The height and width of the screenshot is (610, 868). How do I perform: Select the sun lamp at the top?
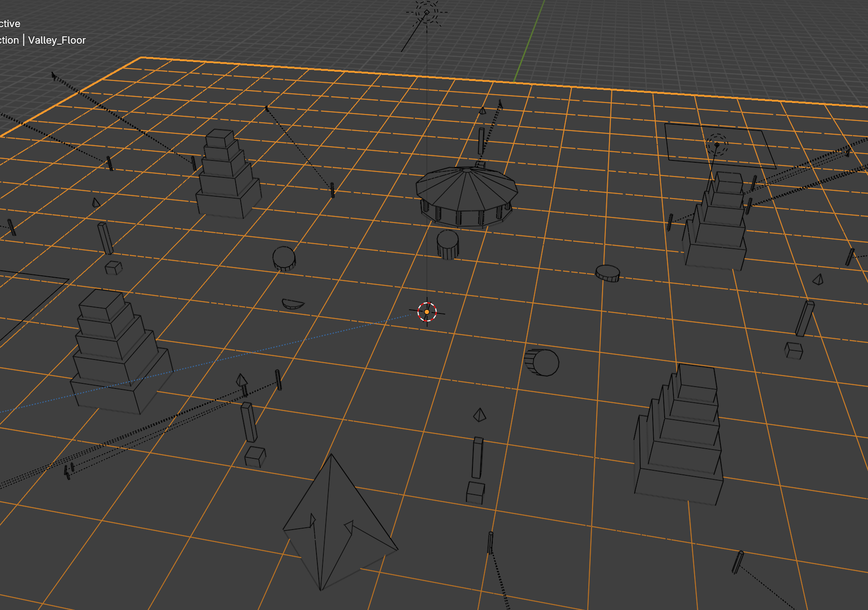coord(427,12)
